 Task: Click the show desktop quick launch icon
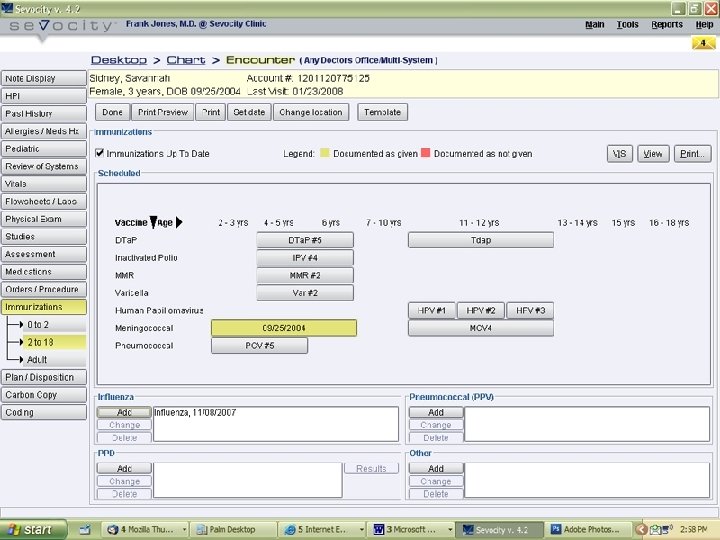[85, 529]
